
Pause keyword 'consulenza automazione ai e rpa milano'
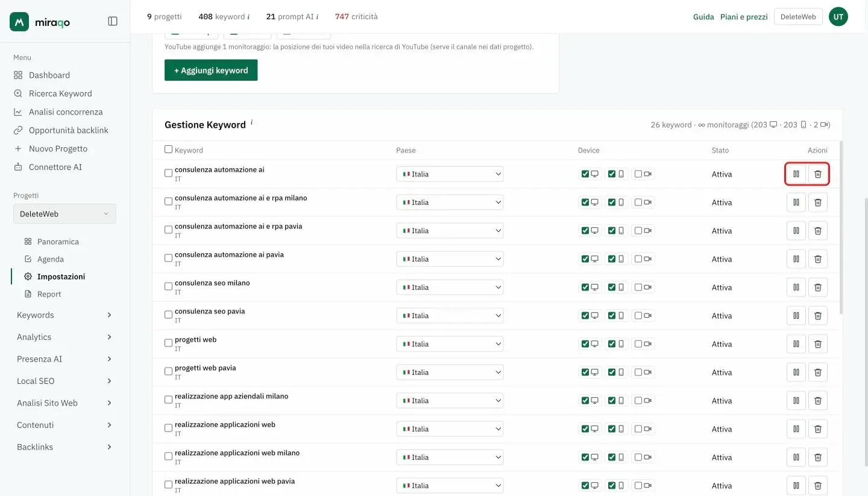(796, 202)
